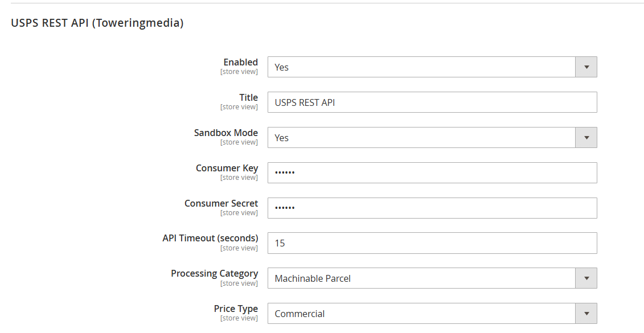644x333 pixels.
Task: Click the Price Type dropdown arrow icon
Action: click(586, 313)
